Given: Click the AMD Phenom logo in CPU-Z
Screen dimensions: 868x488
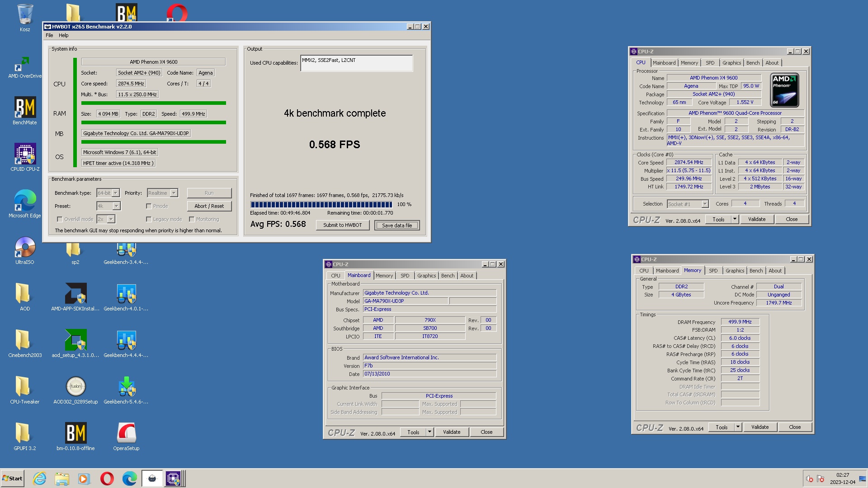Looking at the screenshot, I should click(784, 90).
